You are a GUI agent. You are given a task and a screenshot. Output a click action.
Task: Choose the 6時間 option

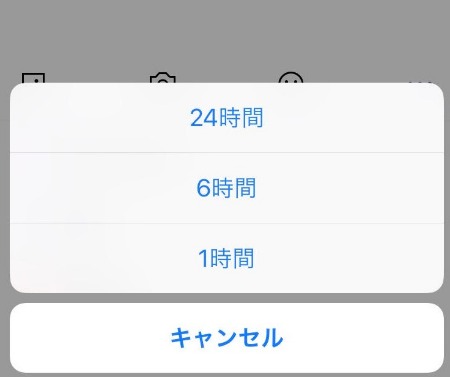pyautogui.click(x=227, y=188)
